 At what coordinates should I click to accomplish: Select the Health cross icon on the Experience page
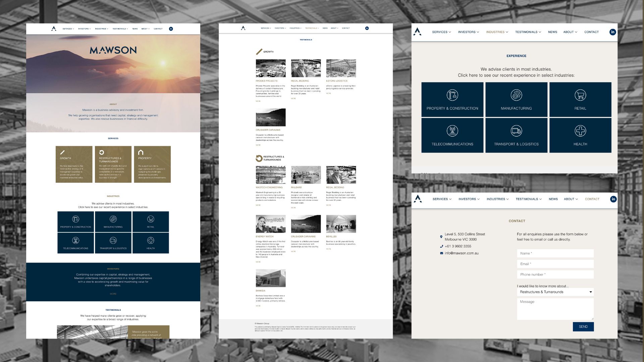580,131
